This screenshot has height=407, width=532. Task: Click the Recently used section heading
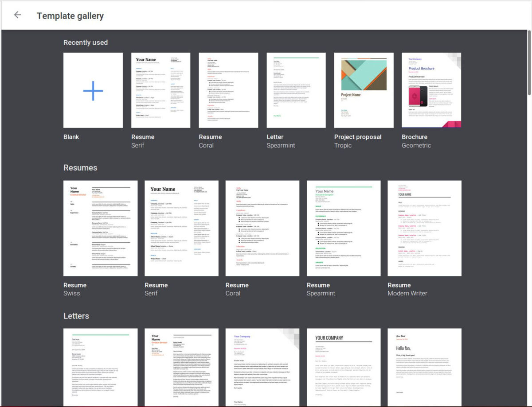(x=86, y=43)
